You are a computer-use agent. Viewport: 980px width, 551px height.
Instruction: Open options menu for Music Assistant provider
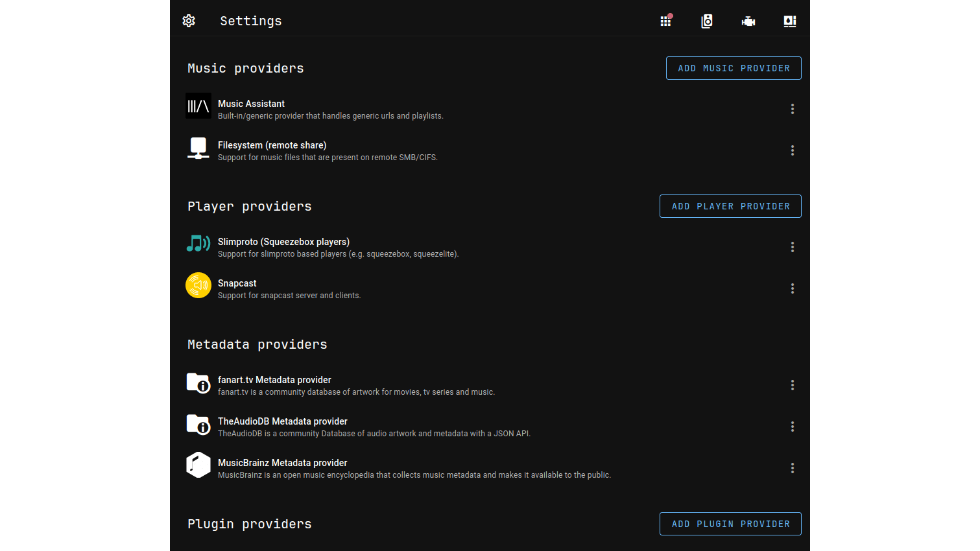[792, 109]
